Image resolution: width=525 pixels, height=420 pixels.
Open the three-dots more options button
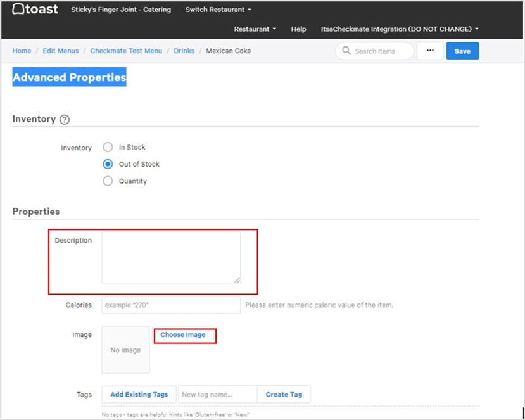[430, 51]
